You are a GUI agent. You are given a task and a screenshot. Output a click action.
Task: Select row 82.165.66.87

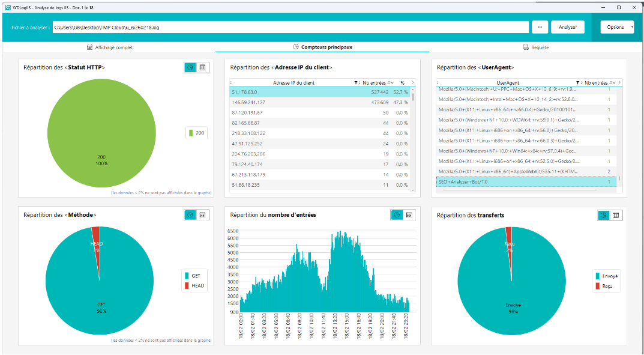click(x=320, y=123)
